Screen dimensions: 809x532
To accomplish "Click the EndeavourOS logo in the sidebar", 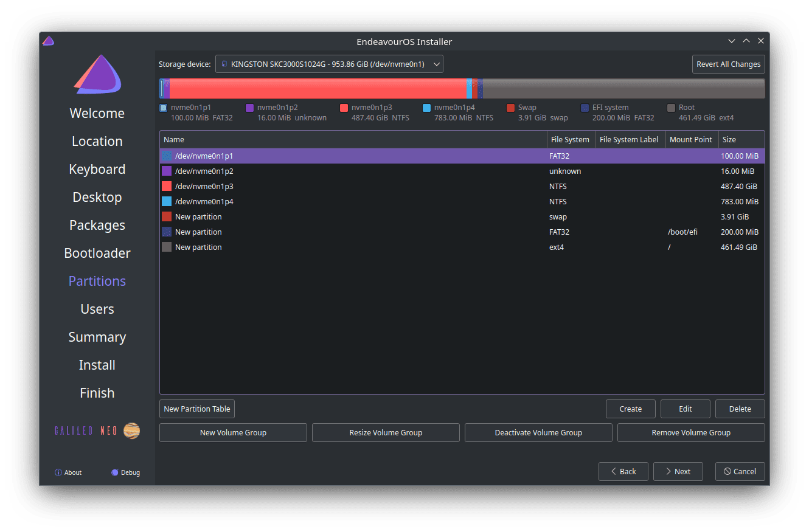I will tap(97, 74).
